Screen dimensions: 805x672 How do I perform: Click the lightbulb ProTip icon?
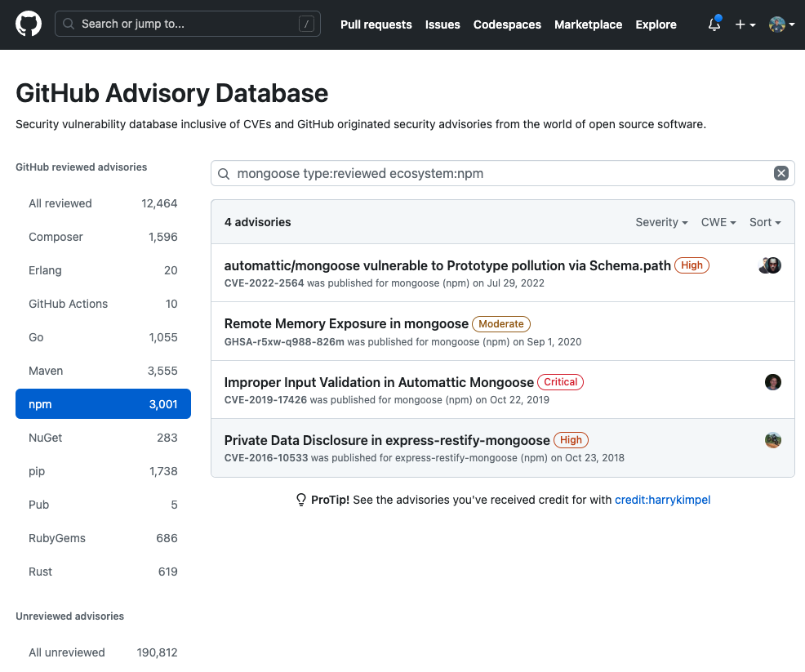coord(300,500)
